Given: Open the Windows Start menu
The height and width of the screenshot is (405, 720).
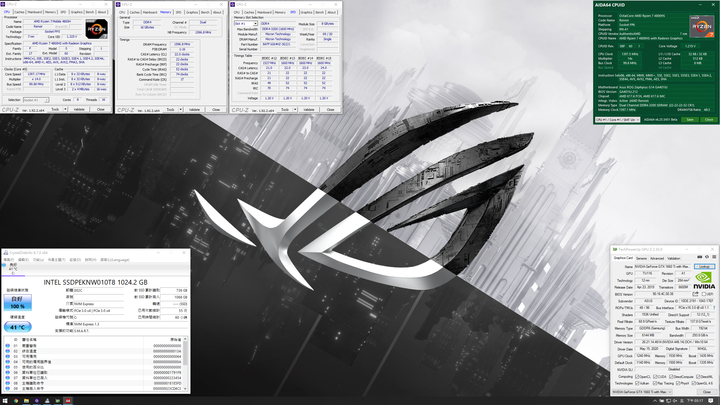Looking at the screenshot, I should point(5,401).
